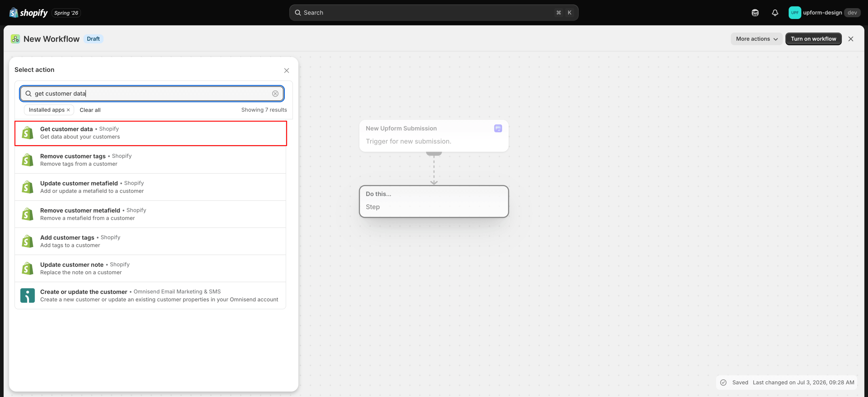The width and height of the screenshot is (868, 397).
Task: Click the trigger card output connector
Action: pyautogui.click(x=434, y=154)
